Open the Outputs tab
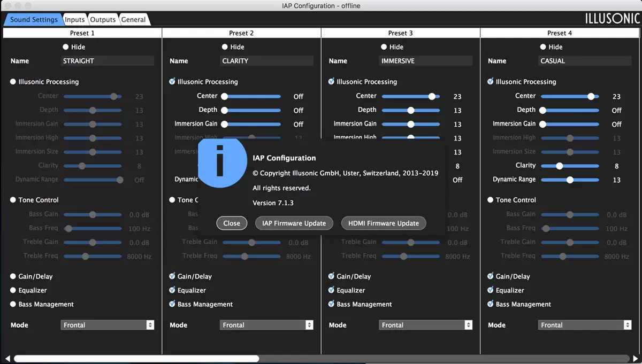642x364 pixels. click(103, 20)
